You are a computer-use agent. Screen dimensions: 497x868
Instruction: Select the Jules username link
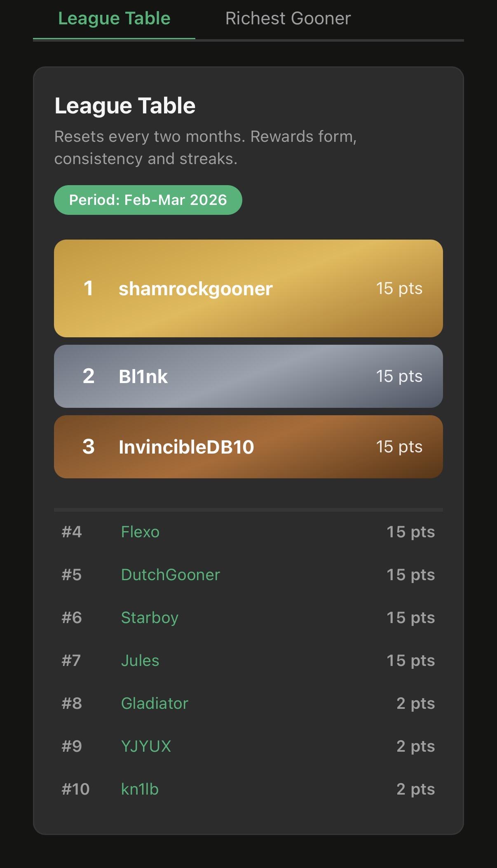pyautogui.click(x=140, y=661)
